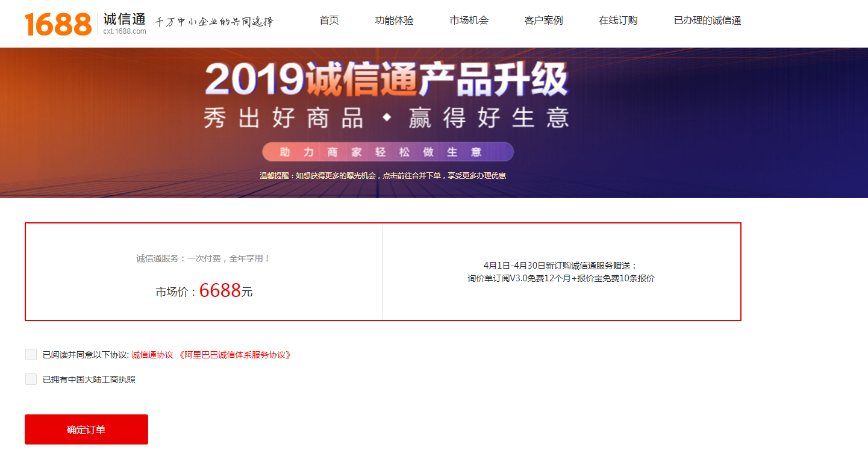Viewport: 868px width, 468px height.
Task: Click the 询价单订阅V3.0免费12个月 text line
Action: point(561,278)
